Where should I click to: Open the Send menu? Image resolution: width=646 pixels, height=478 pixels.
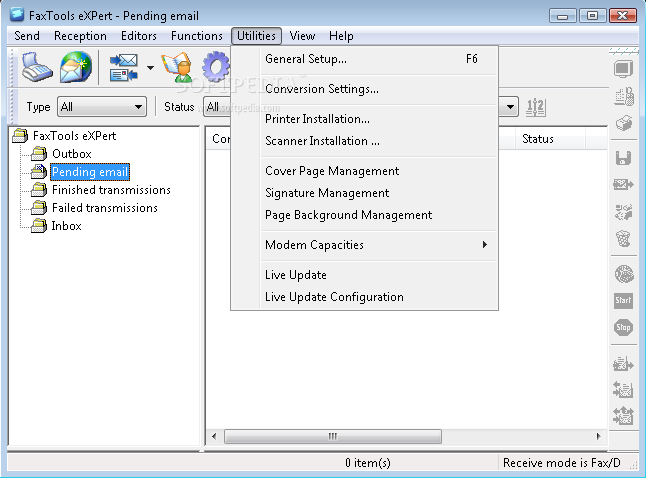[27, 36]
